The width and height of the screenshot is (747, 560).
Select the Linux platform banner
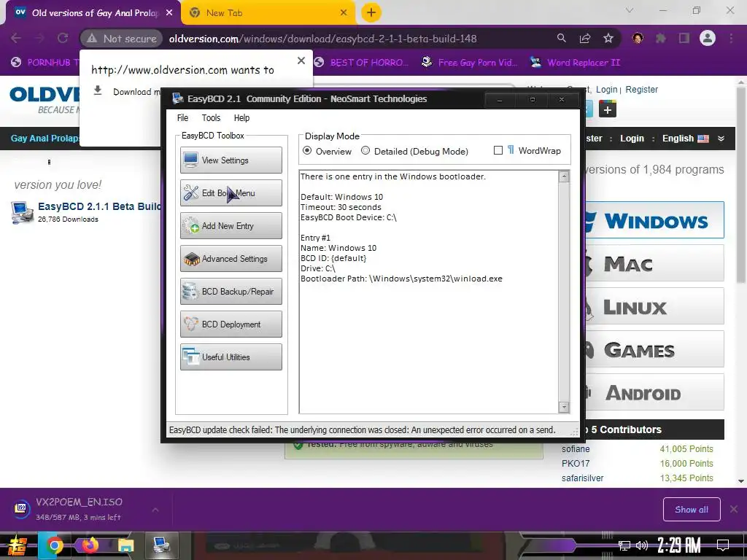654,306
